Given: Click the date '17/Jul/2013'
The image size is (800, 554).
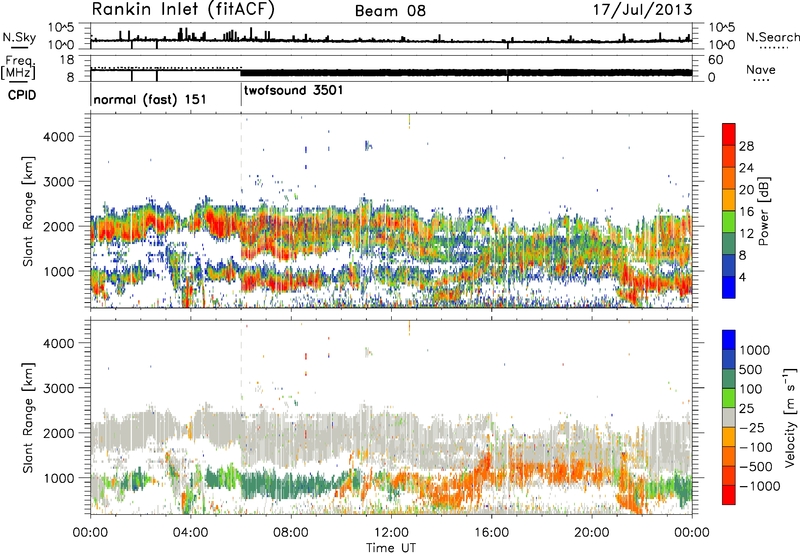Looking at the screenshot, I should click(x=642, y=10).
